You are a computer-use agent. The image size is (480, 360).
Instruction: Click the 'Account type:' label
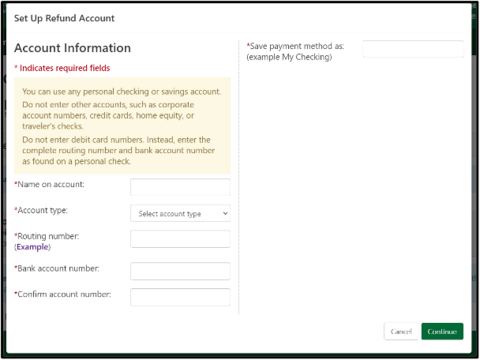click(41, 210)
